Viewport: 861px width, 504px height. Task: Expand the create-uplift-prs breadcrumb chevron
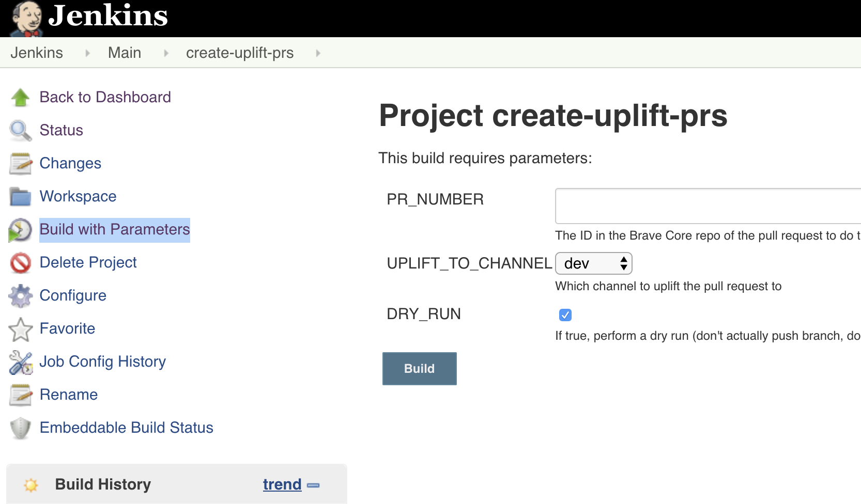tap(317, 53)
